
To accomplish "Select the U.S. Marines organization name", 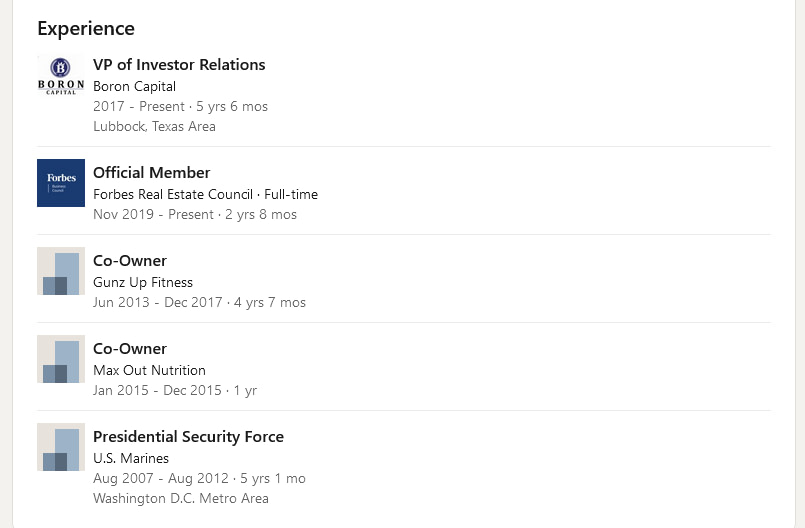I will click(x=131, y=458).
